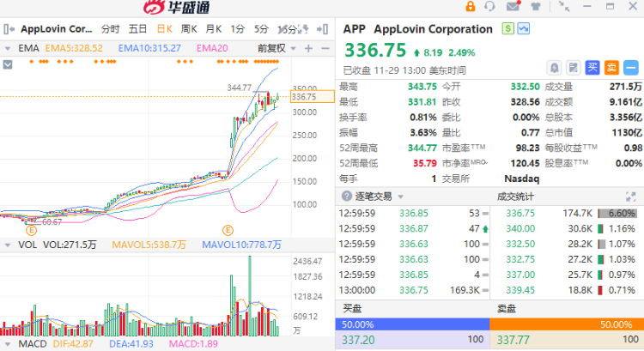Click the MAVOL10:778.7万 label
Screen dimensions: 644x351
(x=241, y=245)
